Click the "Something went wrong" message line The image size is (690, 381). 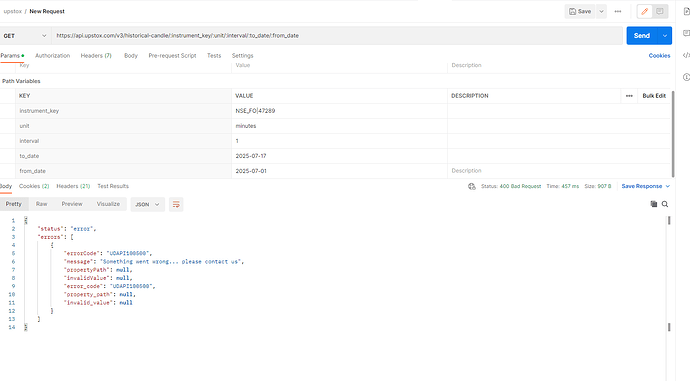pyautogui.click(x=154, y=261)
